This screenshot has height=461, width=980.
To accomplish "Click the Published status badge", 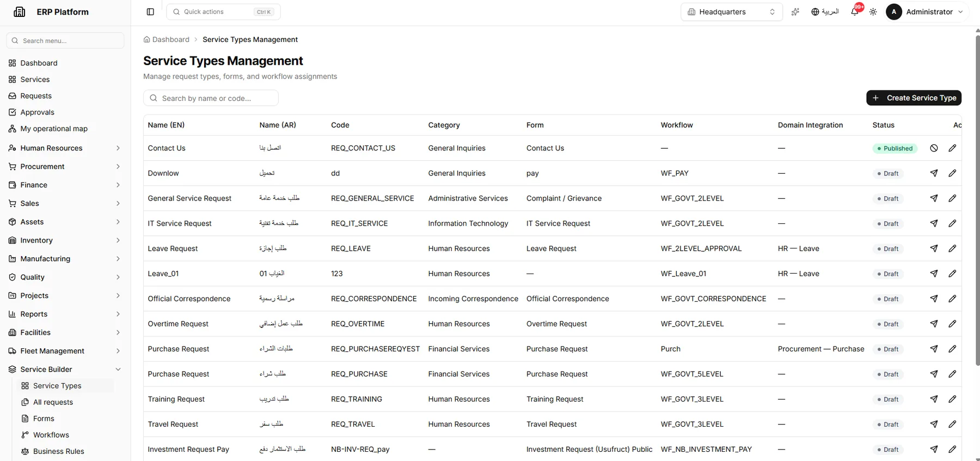I will [x=895, y=148].
